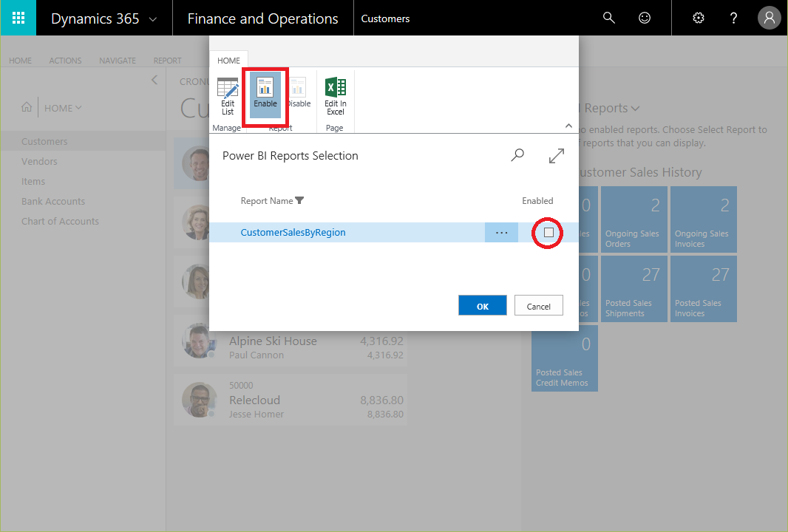This screenshot has height=532, width=788.
Task: Click the Enable report button
Action: [x=265, y=95]
